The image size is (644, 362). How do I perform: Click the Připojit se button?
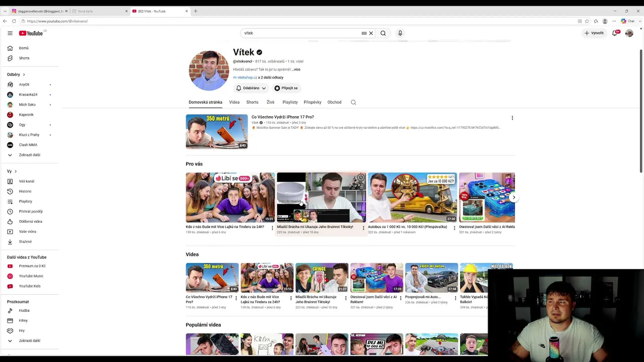[286, 88]
